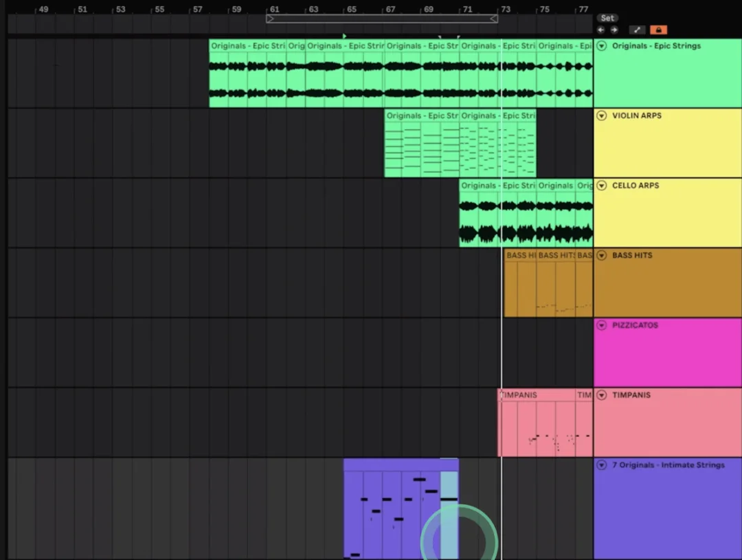742x560 pixels.
Task: Click bar 69 on the ruler
Action: pyautogui.click(x=429, y=9)
